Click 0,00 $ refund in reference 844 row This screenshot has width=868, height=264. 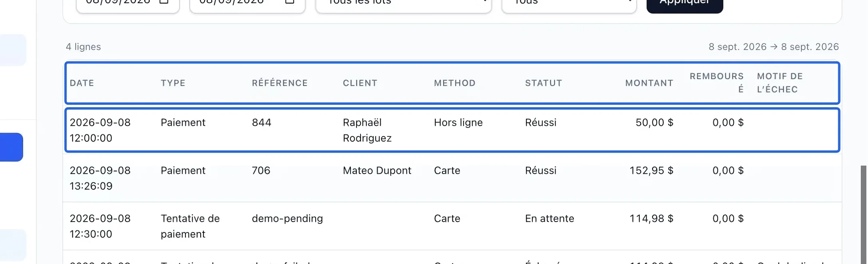click(728, 122)
